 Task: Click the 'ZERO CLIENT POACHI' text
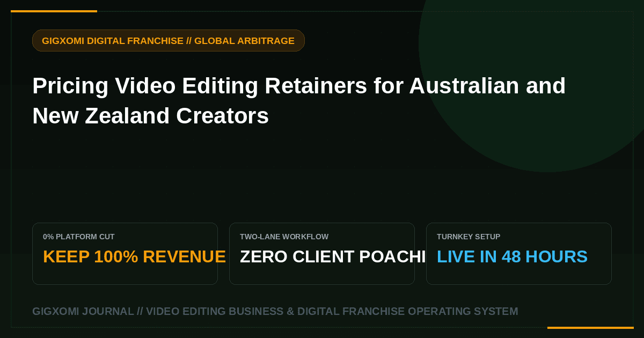pos(333,257)
